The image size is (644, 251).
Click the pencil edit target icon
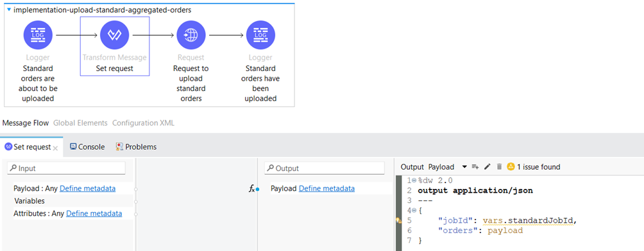[x=487, y=166]
